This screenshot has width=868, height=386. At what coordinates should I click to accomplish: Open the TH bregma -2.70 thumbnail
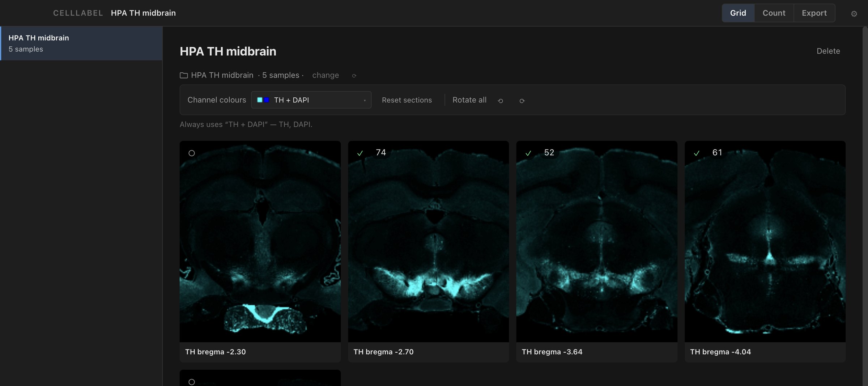tap(428, 241)
